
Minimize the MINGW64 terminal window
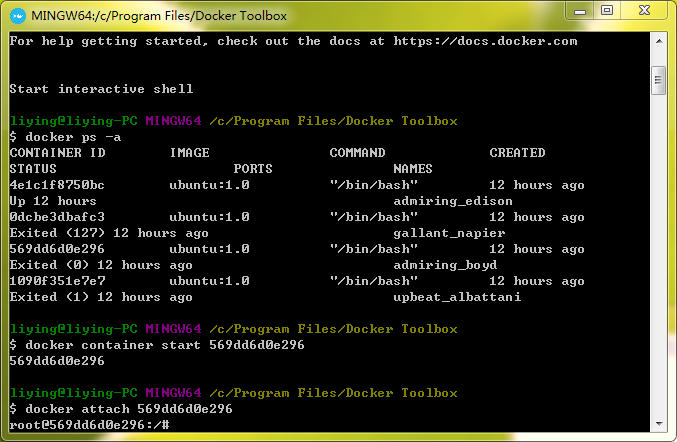tap(580, 10)
